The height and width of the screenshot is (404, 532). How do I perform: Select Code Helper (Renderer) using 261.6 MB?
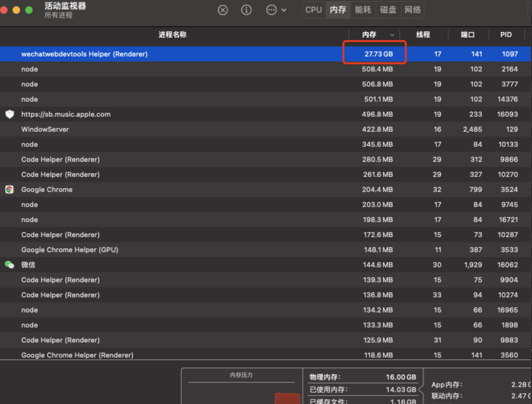265,174
